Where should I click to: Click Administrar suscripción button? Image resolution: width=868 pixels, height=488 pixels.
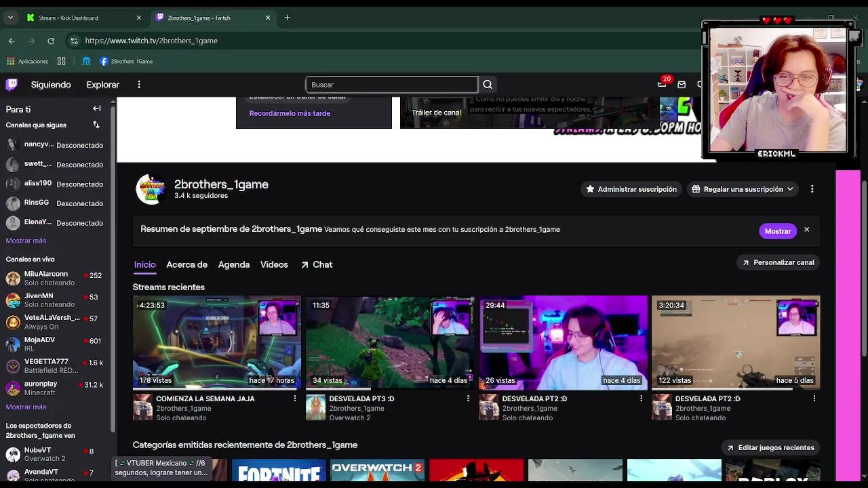point(631,189)
